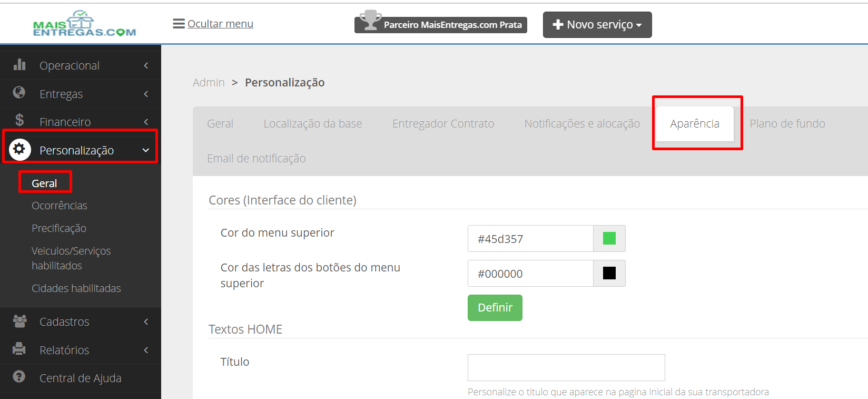Click the Relatórios printer icon
The height and width of the screenshot is (399, 868).
(19, 349)
